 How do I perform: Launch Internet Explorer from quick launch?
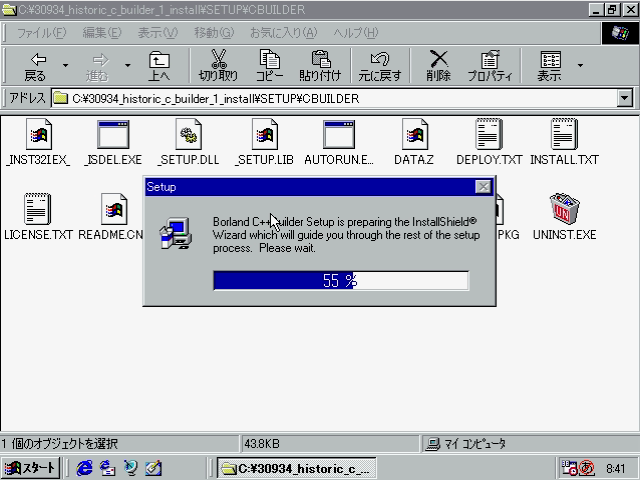click(x=84, y=468)
